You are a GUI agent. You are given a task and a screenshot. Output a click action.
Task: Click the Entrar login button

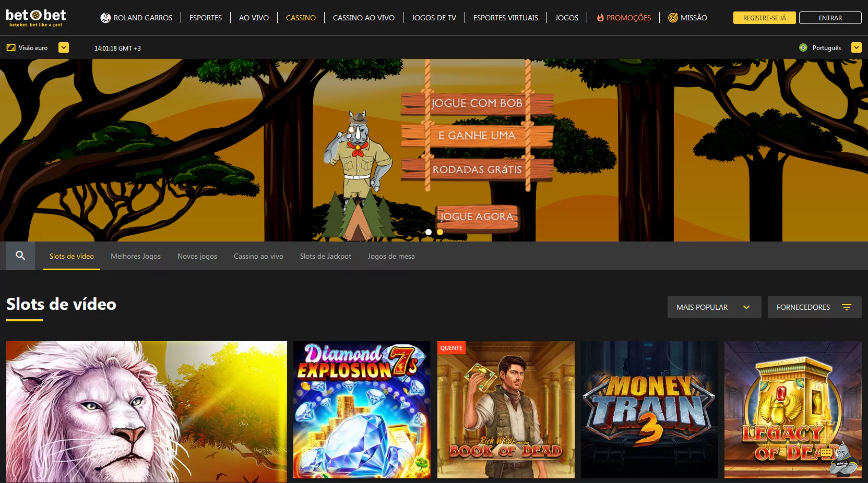(830, 18)
